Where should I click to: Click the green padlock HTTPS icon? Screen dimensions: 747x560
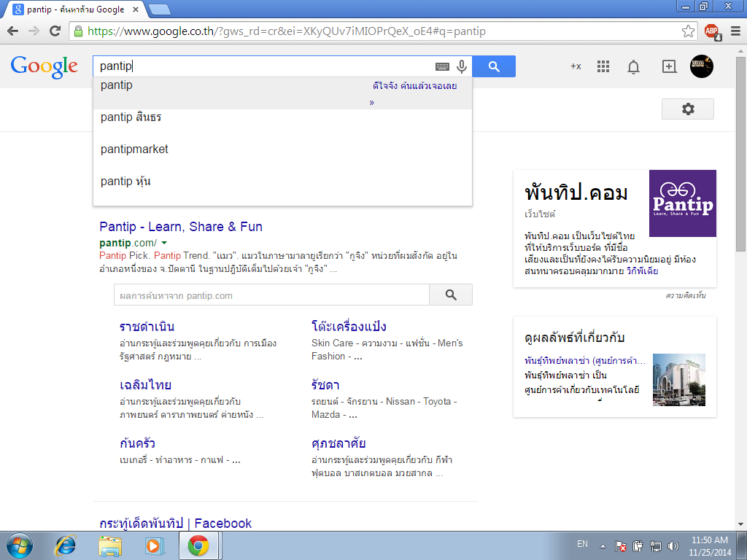pos(78,31)
